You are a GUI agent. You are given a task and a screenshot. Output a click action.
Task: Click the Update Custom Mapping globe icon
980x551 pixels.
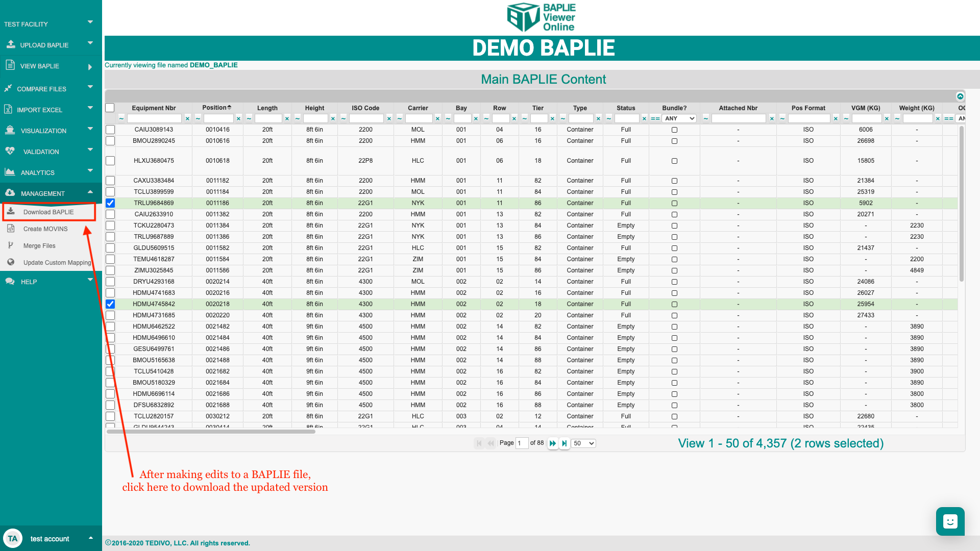(11, 262)
